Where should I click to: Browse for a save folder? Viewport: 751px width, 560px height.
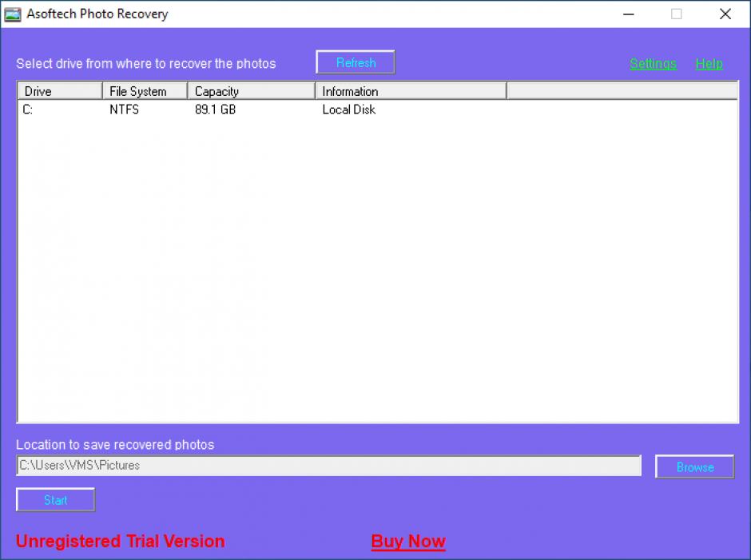click(694, 467)
